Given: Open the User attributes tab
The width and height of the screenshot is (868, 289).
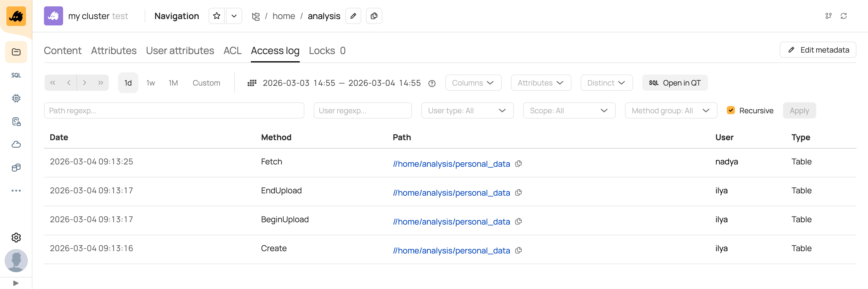Looking at the screenshot, I should 180,51.
